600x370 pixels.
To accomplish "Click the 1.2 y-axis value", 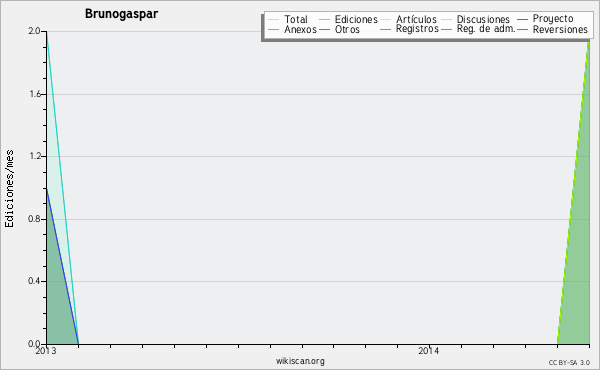I will [x=35, y=156].
